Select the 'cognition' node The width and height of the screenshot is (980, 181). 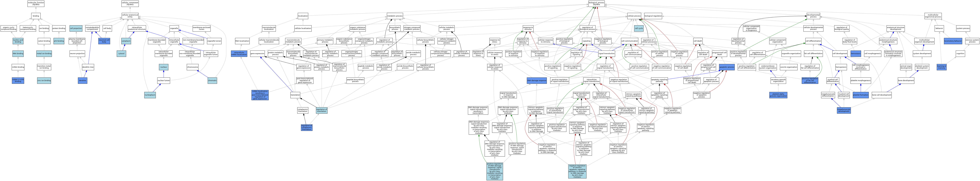(x=960, y=54)
